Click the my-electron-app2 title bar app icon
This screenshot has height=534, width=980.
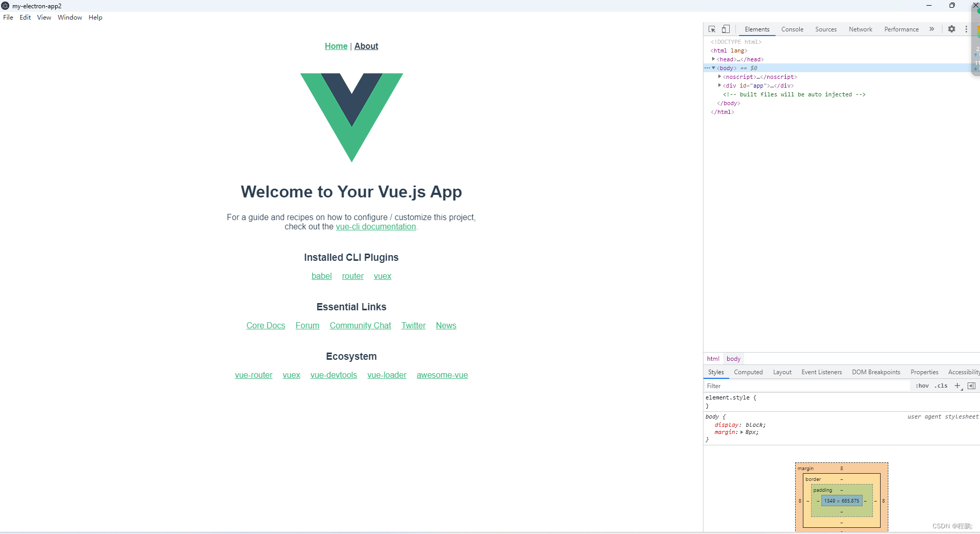(5, 6)
